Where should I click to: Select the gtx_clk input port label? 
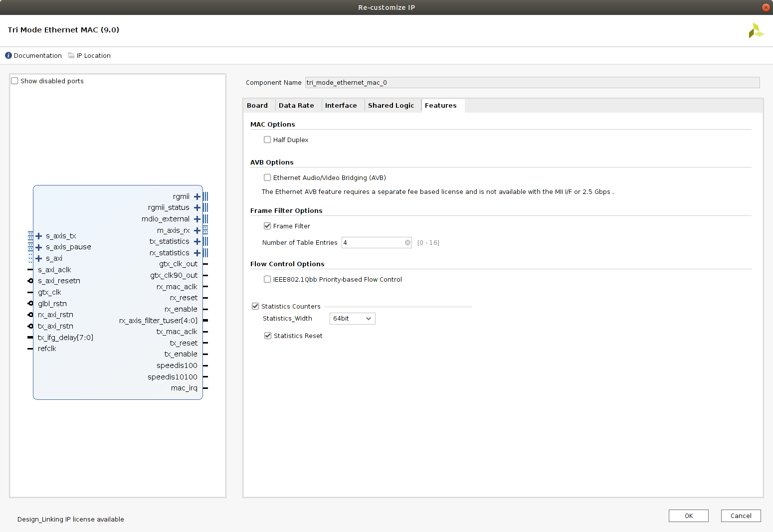click(49, 292)
